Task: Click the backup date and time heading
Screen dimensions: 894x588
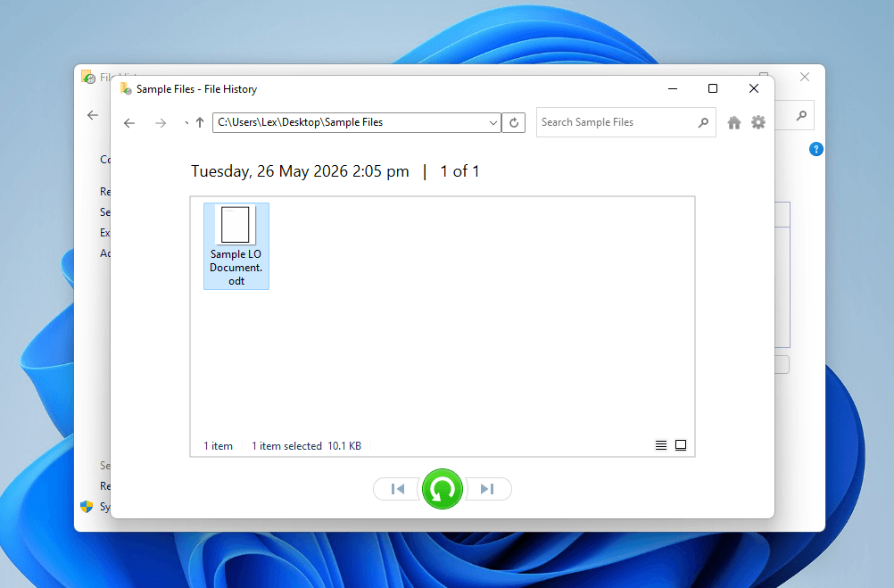Action: coord(300,171)
